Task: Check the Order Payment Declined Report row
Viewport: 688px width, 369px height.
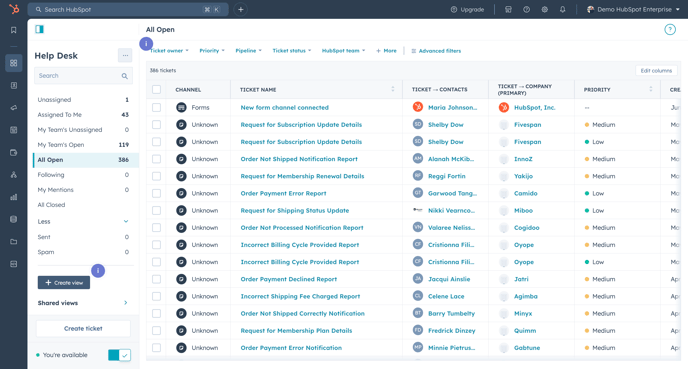Action: 156,279
